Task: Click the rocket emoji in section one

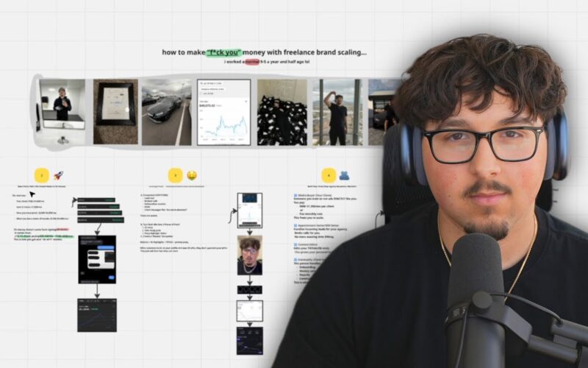Action: (58, 175)
